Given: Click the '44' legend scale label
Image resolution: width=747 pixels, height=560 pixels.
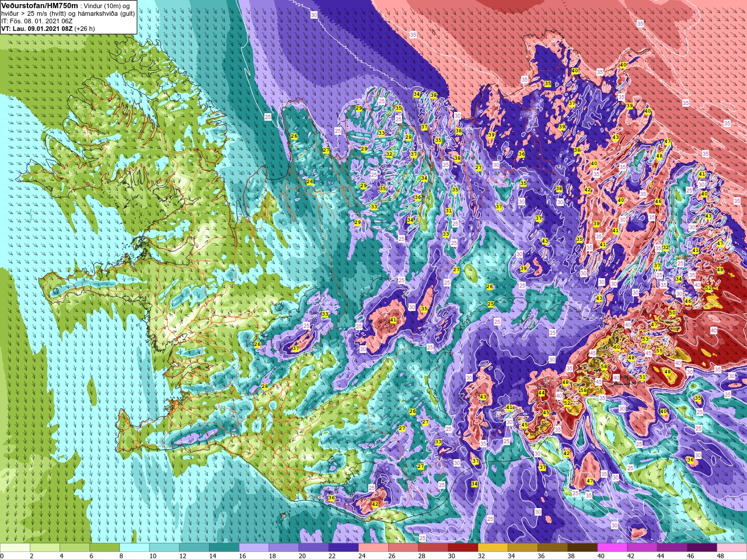Looking at the screenshot, I should point(661,556).
